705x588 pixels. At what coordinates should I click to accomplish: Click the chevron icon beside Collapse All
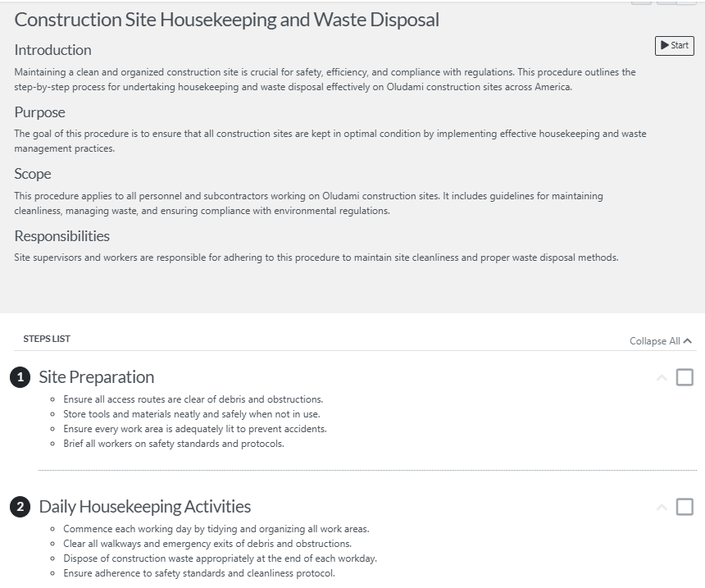point(687,340)
